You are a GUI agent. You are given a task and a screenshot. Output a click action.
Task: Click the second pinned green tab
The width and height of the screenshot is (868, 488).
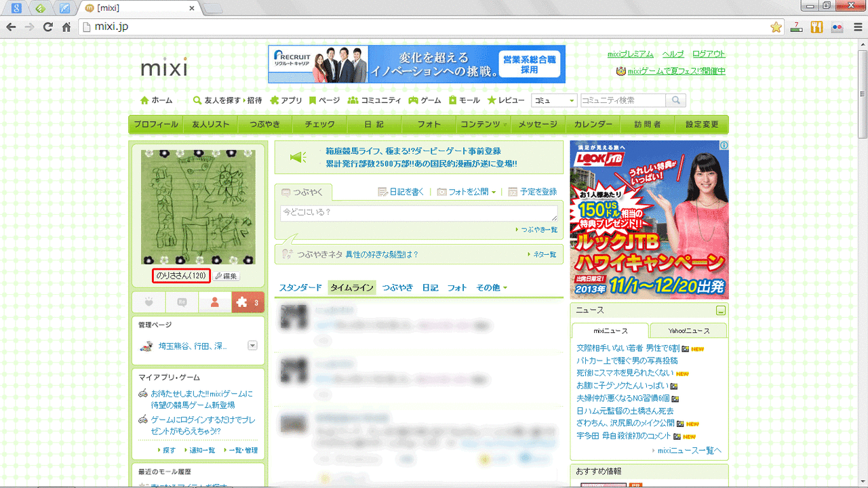click(41, 9)
